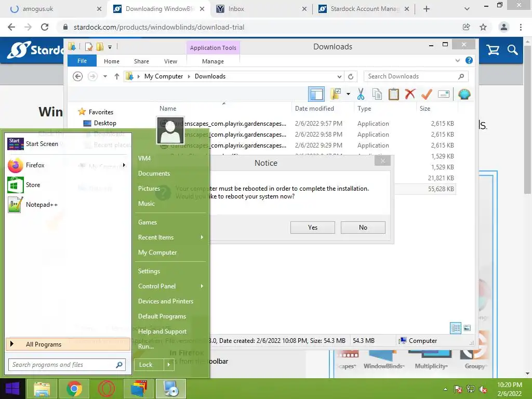This screenshot has height=399, width=532.
Task: Click Yes to reboot in Notice dialog
Action: click(x=312, y=228)
